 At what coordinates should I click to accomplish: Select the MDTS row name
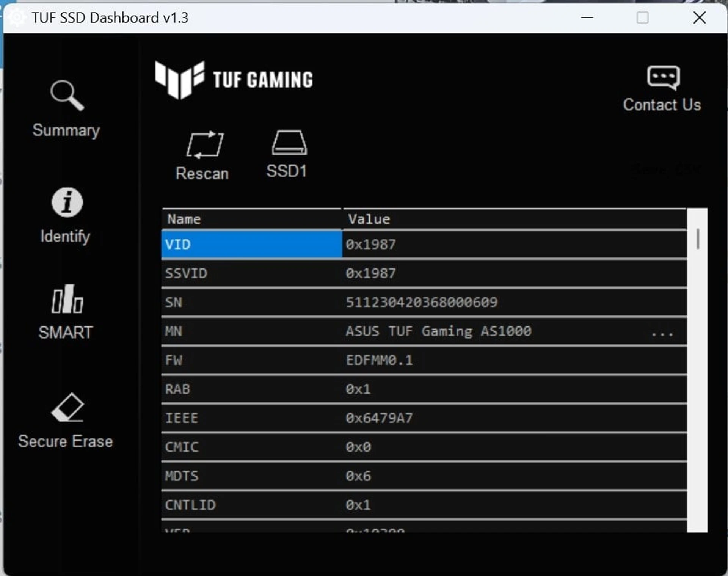coord(182,476)
